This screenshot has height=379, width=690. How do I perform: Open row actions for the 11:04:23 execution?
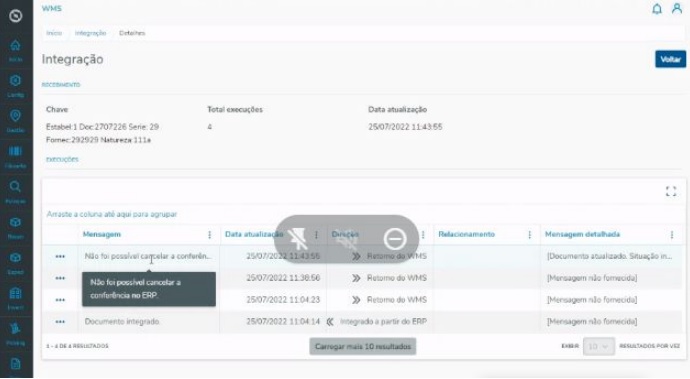tap(60, 300)
